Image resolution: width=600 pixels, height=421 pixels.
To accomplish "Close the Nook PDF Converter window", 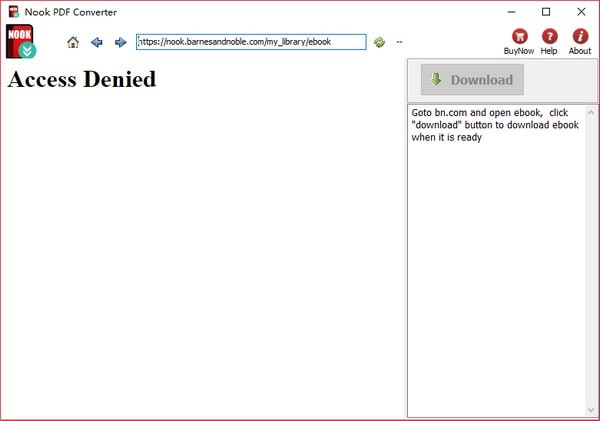I will coord(581,12).
